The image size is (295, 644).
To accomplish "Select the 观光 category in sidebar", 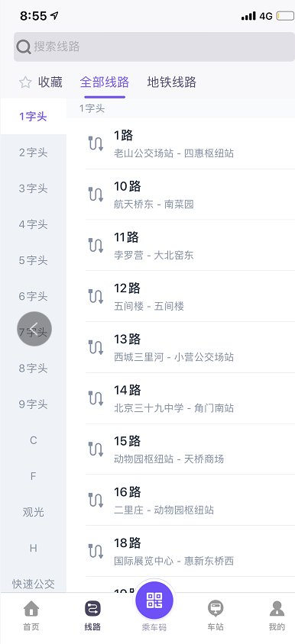I will click(x=34, y=512).
